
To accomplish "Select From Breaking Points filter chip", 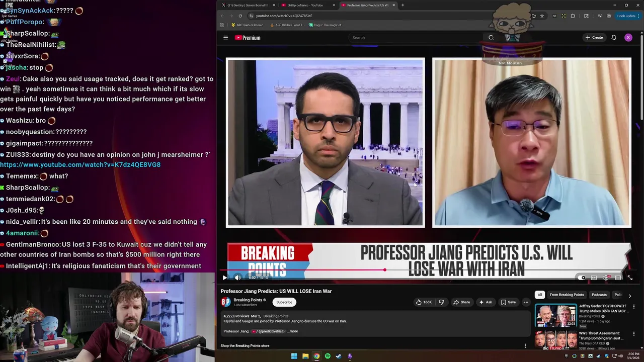I will pyautogui.click(x=567, y=295).
